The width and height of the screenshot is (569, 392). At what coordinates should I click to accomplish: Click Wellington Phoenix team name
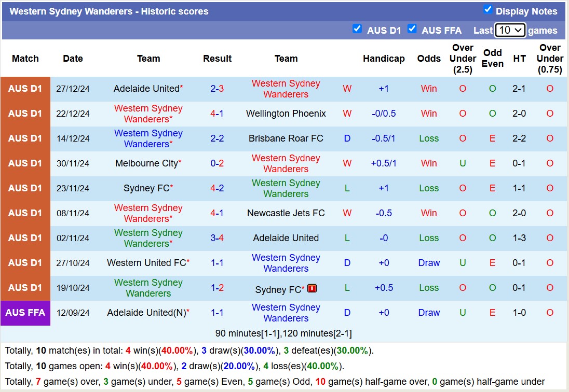(x=286, y=114)
